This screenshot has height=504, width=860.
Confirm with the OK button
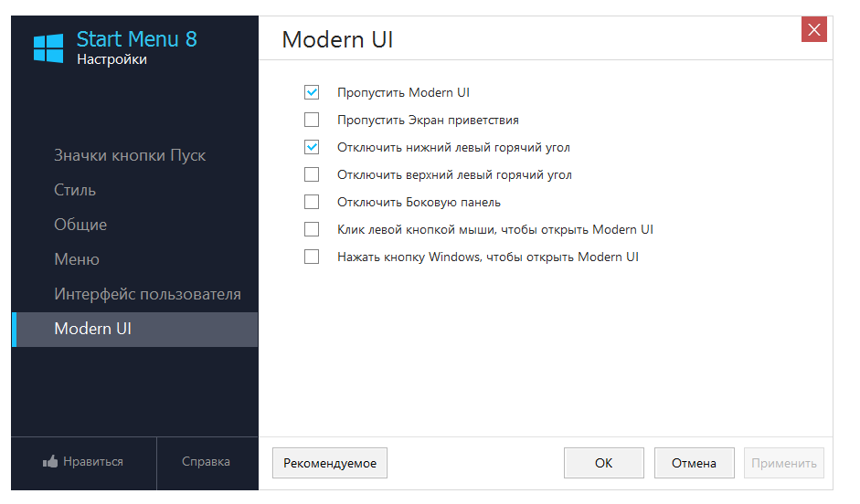(603, 463)
